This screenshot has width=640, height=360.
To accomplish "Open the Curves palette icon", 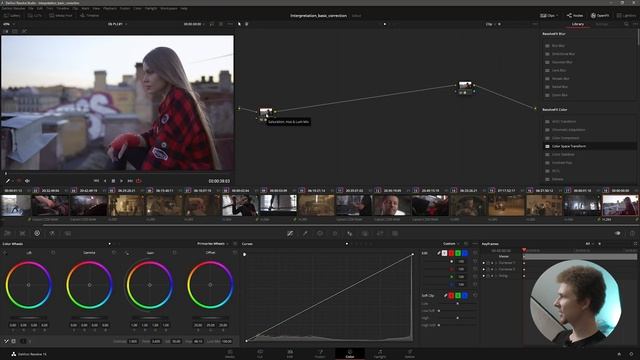I will click(x=290, y=233).
